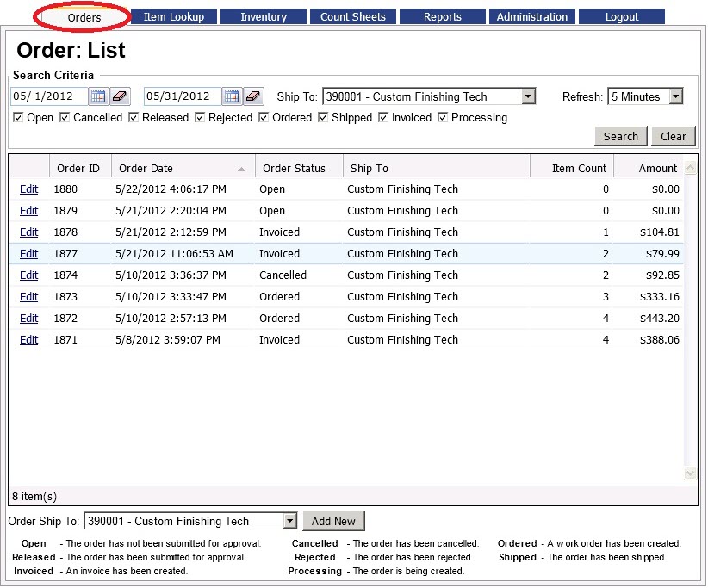Image resolution: width=708 pixels, height=588 pixels.
Task: Switch to the Inventory tab
Action: click(264, 16)
